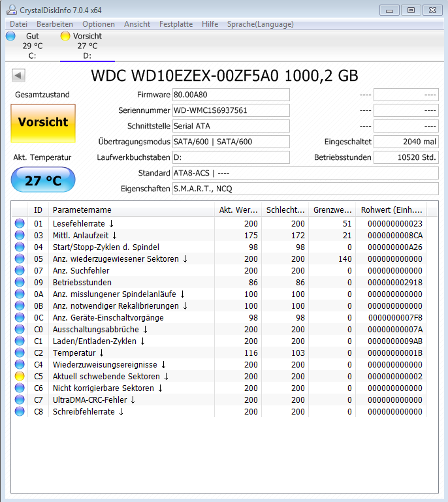Click the Parametername column header
Screen dimensions: 448x502
(x=131, y=210)
